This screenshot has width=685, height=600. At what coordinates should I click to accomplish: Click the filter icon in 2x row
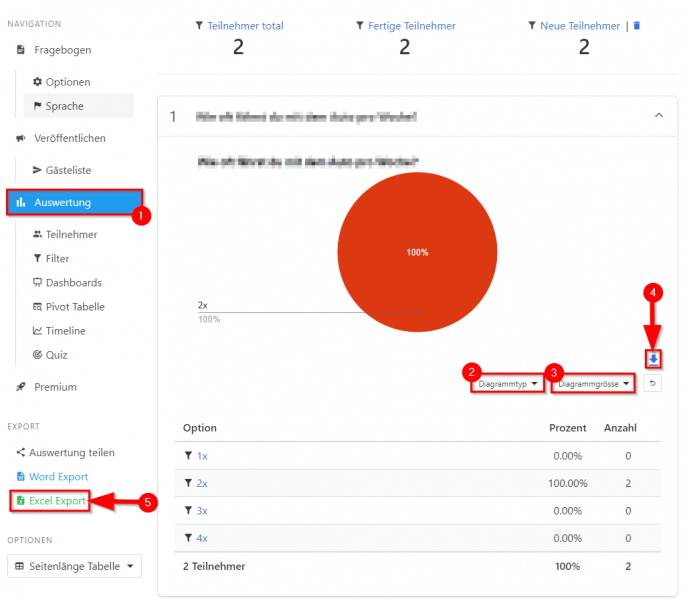188,483
